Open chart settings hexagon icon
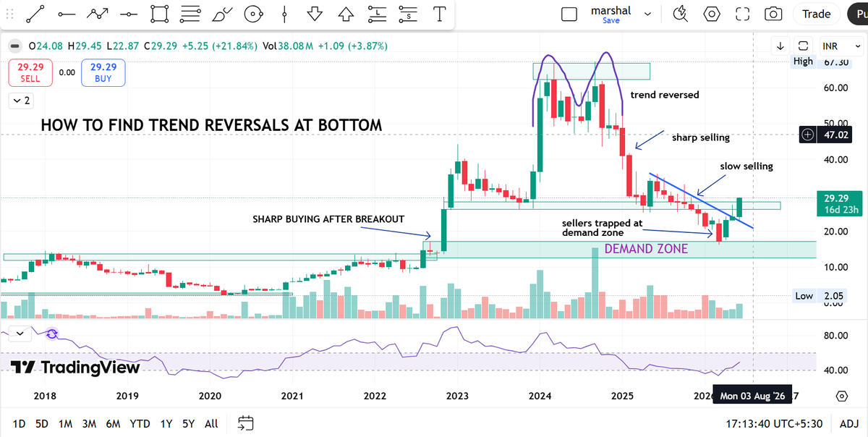This screenshot has width=868, height=437. [x=712, y=14]
